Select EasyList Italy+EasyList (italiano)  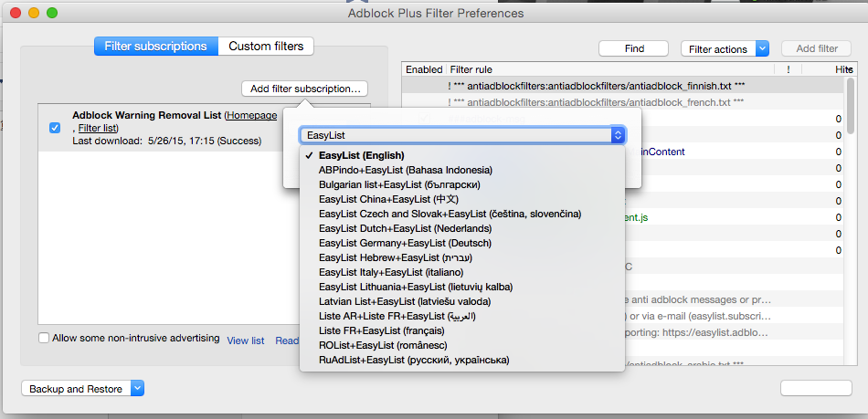pyautogui.click(x=461, y=272)
